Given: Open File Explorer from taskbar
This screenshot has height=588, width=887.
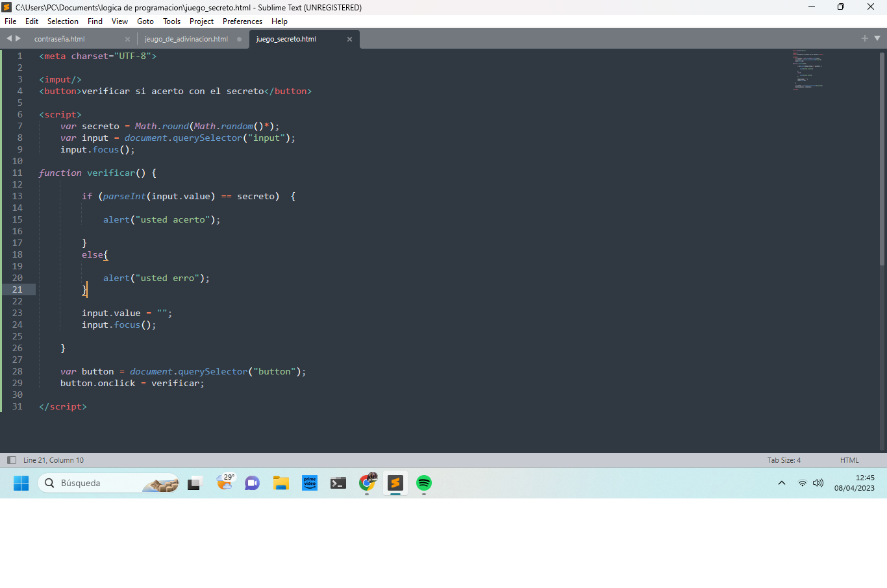Looking at the screenshot, I should pyautogui.click(x=281, y=483).
